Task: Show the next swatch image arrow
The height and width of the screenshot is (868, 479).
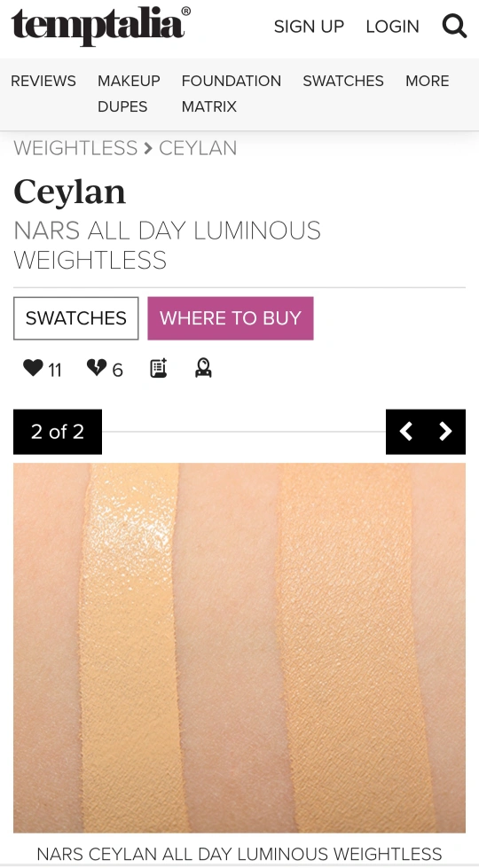Action: click(445, 431)
